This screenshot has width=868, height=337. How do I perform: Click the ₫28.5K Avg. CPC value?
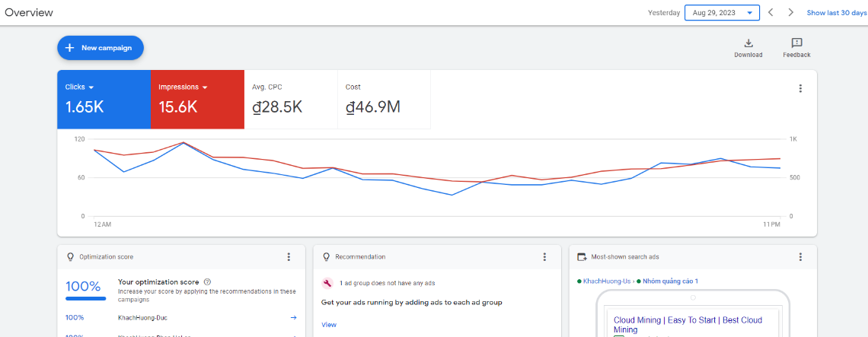[277, 107]
